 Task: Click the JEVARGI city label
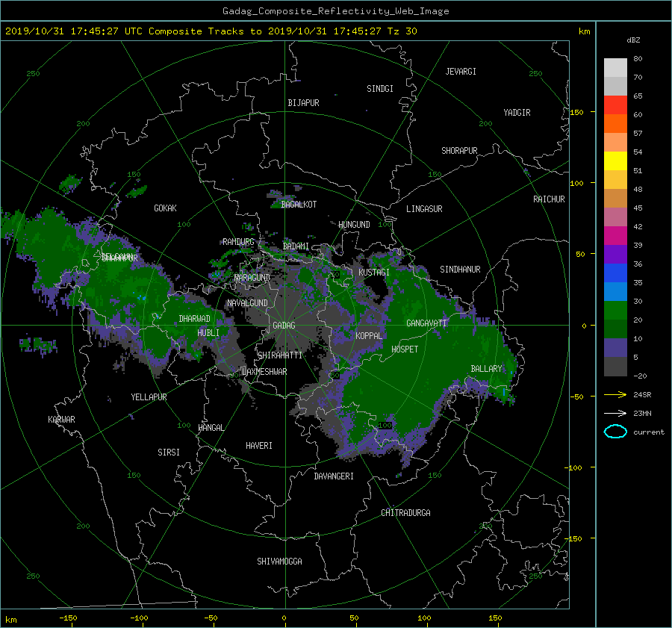[461, 72]
